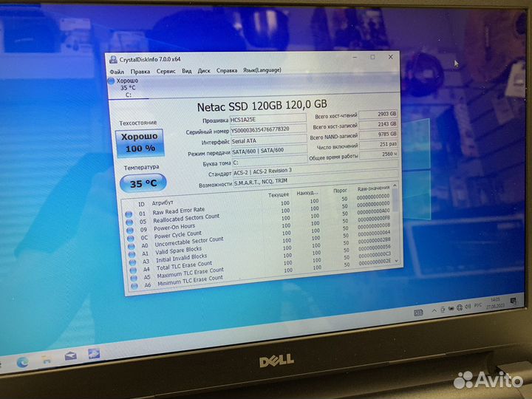Viewport: 532px width, 399px height.
Task: Open the Правка menu
Action: click(140, 72)
